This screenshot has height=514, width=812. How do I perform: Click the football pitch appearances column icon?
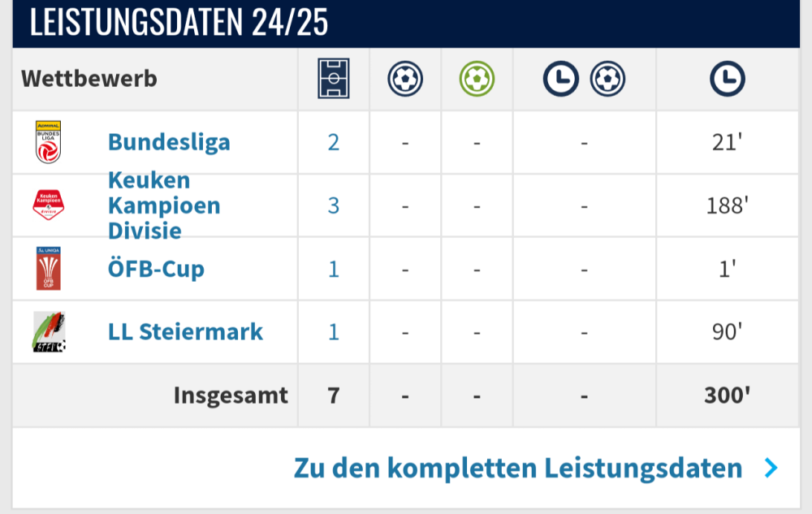click(333, 79)
